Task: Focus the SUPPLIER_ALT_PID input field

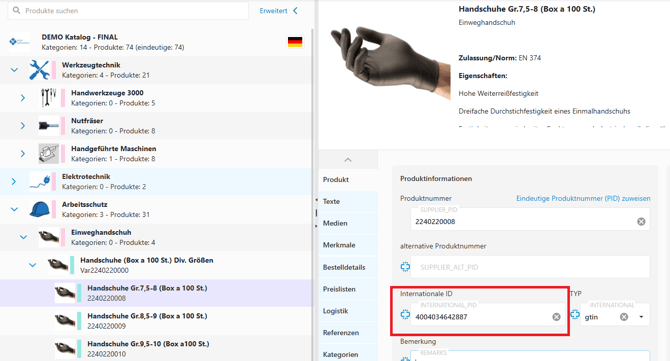Action: click(x=530, y=267)
